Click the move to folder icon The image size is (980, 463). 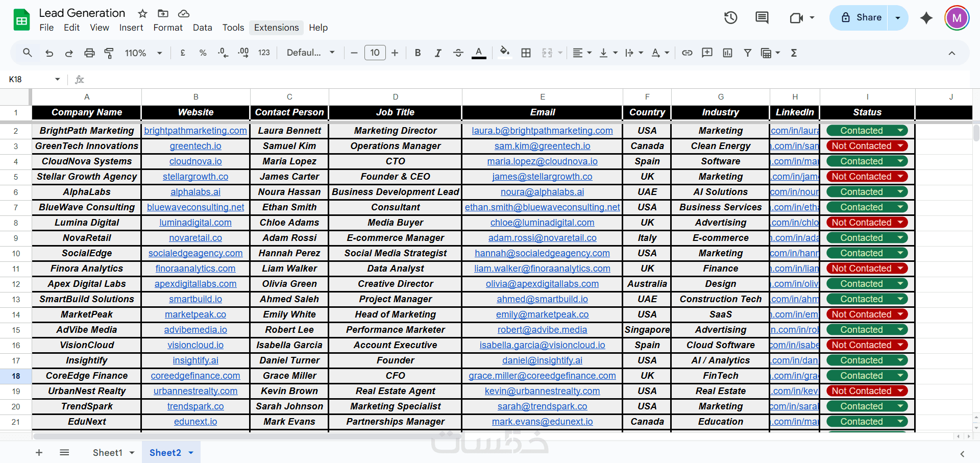pyautogui.click(x=163, y=13)
